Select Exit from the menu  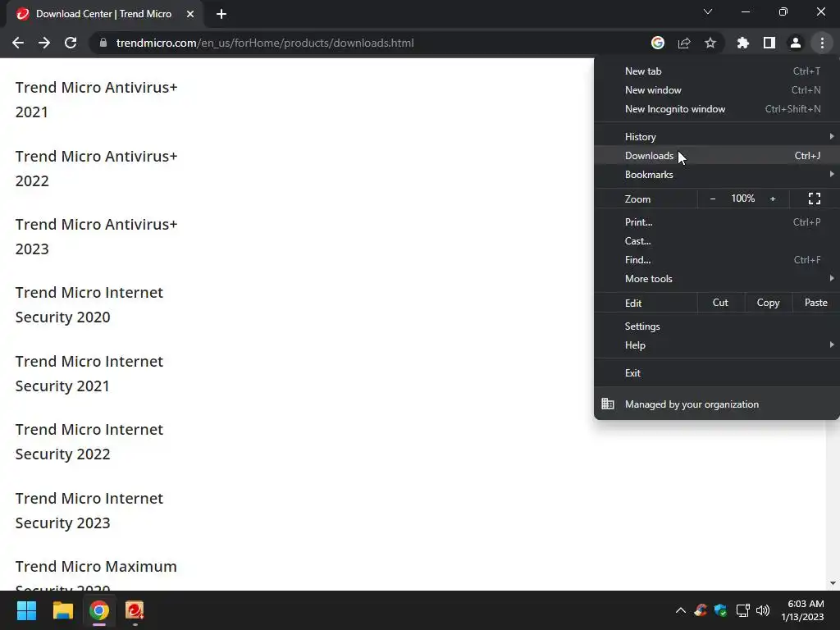(717, 373)
